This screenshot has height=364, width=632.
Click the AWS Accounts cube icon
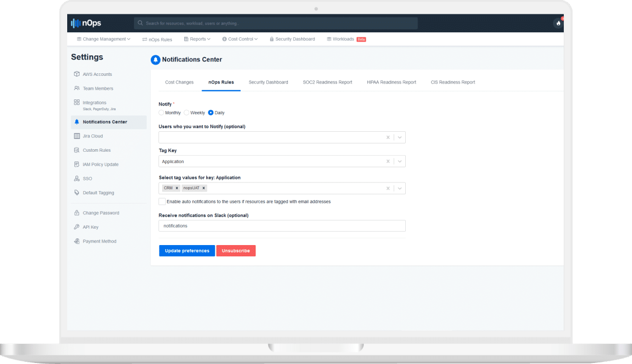point(76,74)
